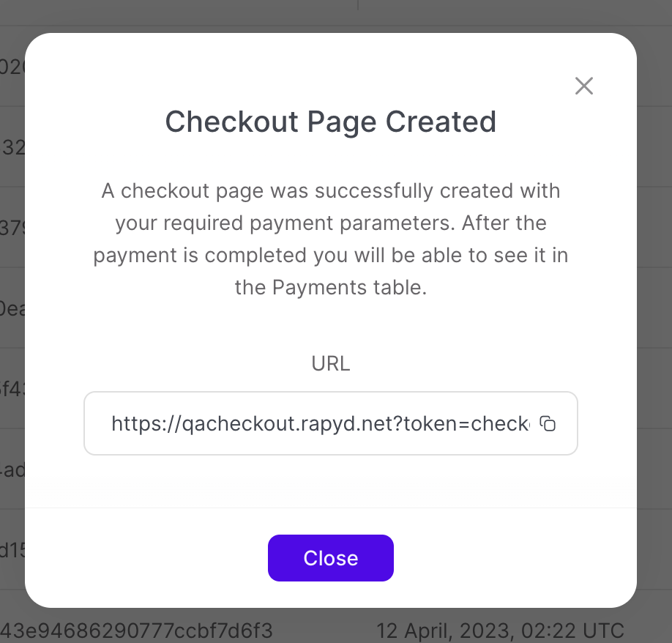
Task: Click the "URL" label above the field
Action: pos(331,363)
